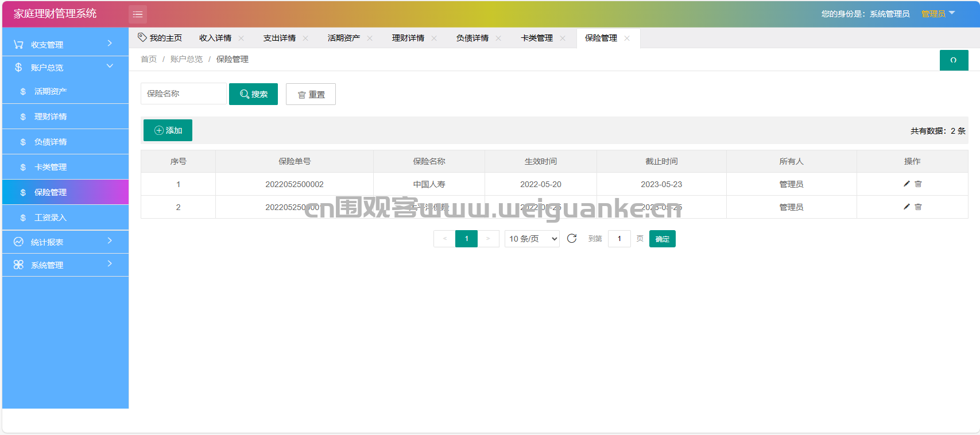Delete the 中国人寿 insurance row with trash icon
Image resolution: width=980 pixels, height=435 pixels.
(918, 184)
